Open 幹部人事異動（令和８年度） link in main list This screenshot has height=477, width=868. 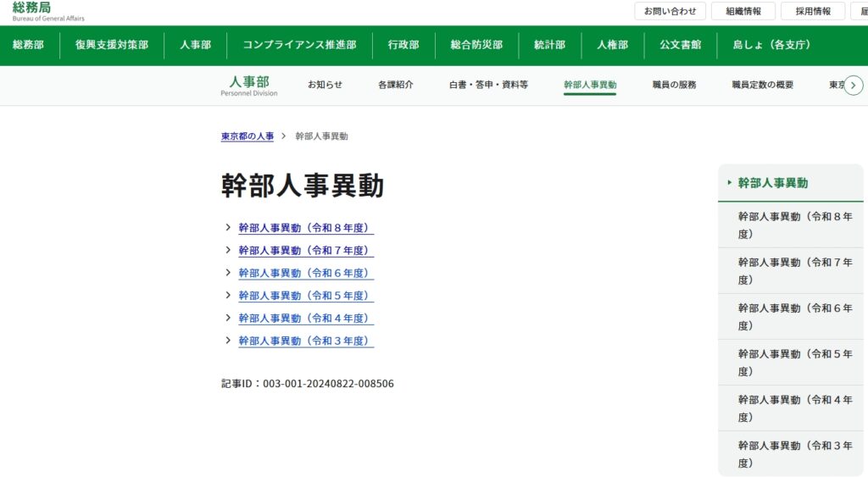point(305,228)
